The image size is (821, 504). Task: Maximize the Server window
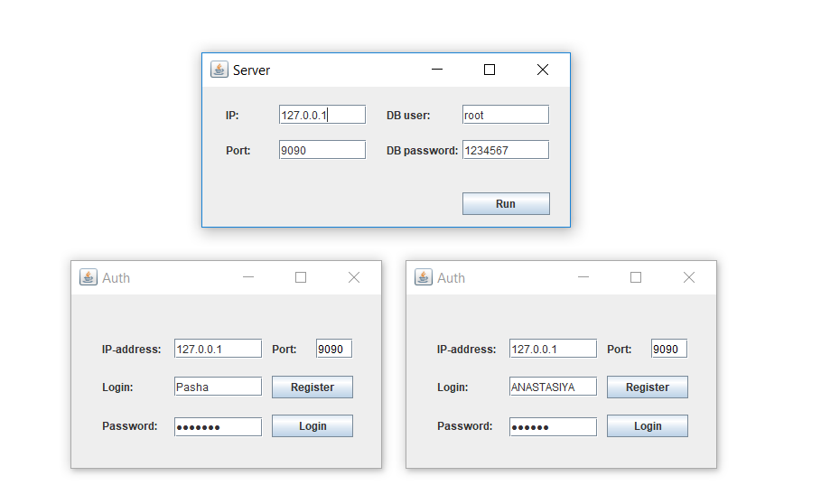(x=490, y=70)
